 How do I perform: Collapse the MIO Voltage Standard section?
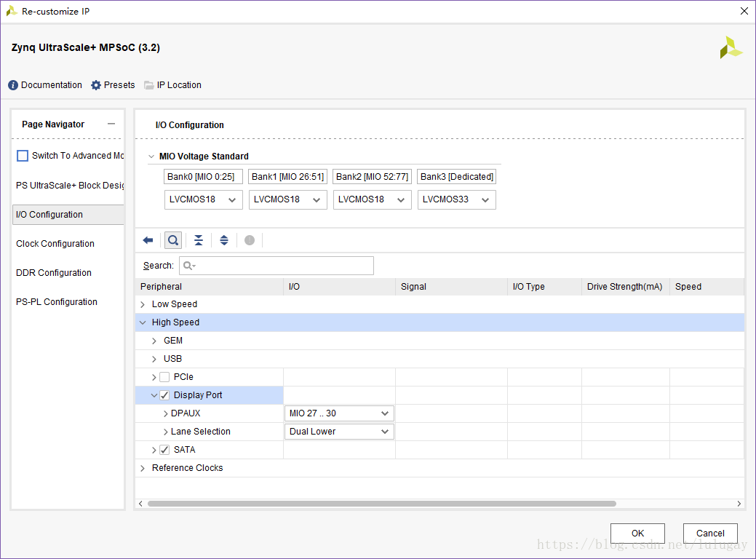(x=151, y=156)
